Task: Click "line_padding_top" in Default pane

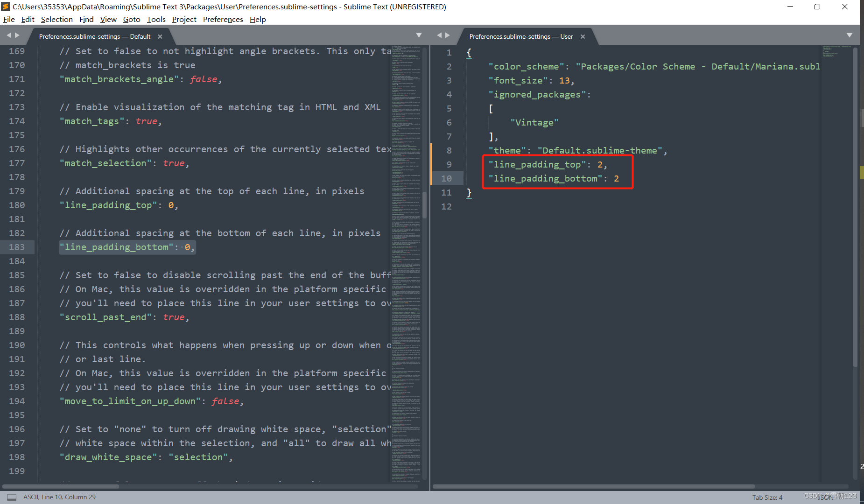Action: pos(108,205)
